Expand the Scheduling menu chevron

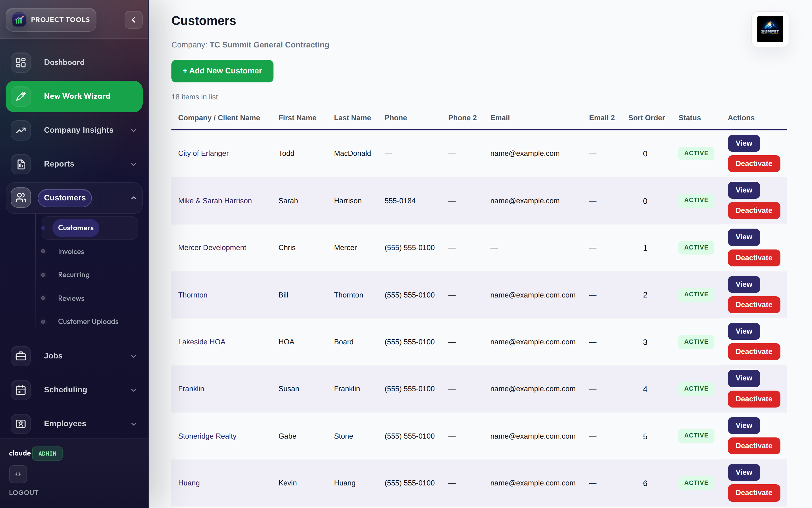tap(134, 390)
